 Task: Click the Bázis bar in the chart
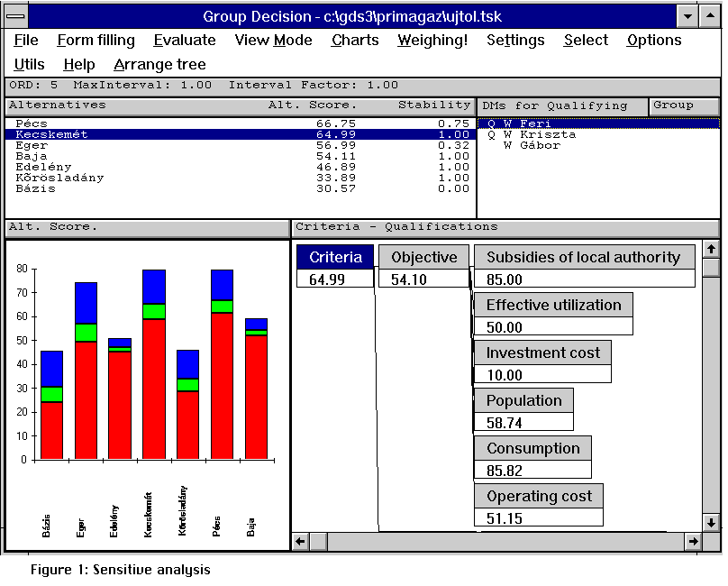(51, 405)
